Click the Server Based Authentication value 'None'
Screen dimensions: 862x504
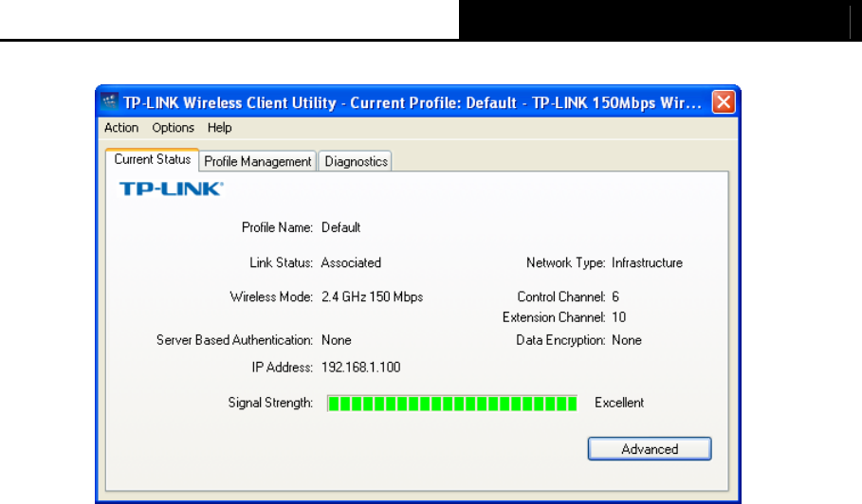[337, 340]
